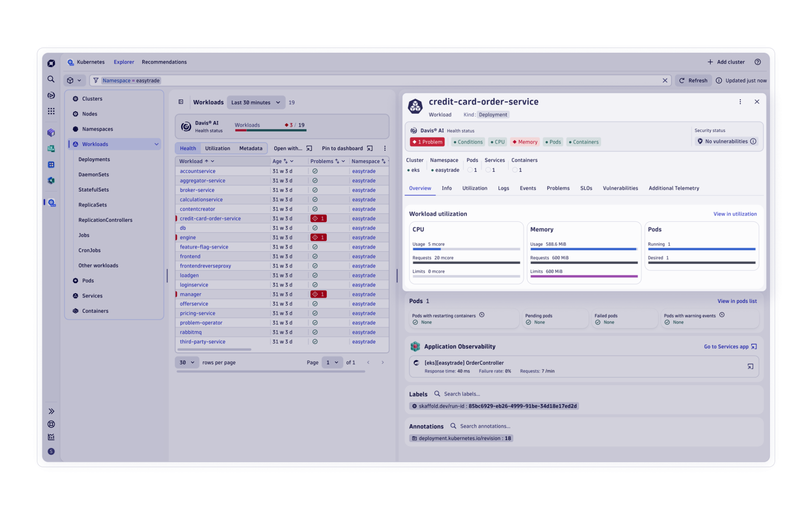Open Kubernetes app icon in left rail

pyautogui.click(x=51, y=203)
